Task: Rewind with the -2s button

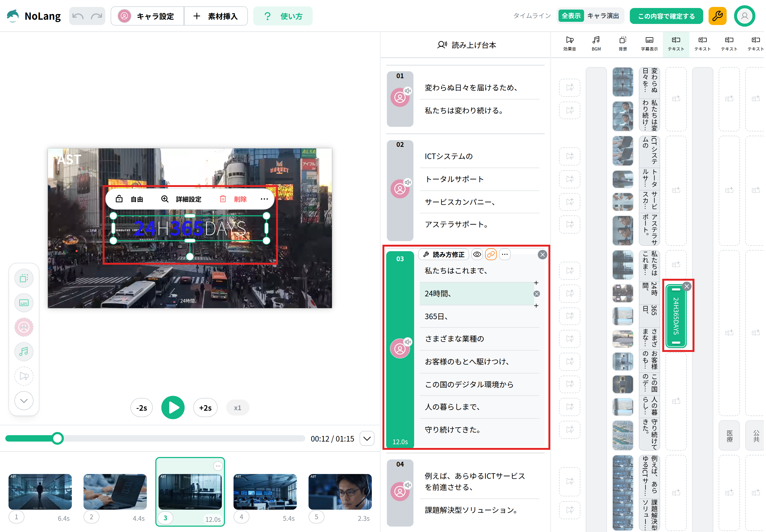Action: [142, 408]
